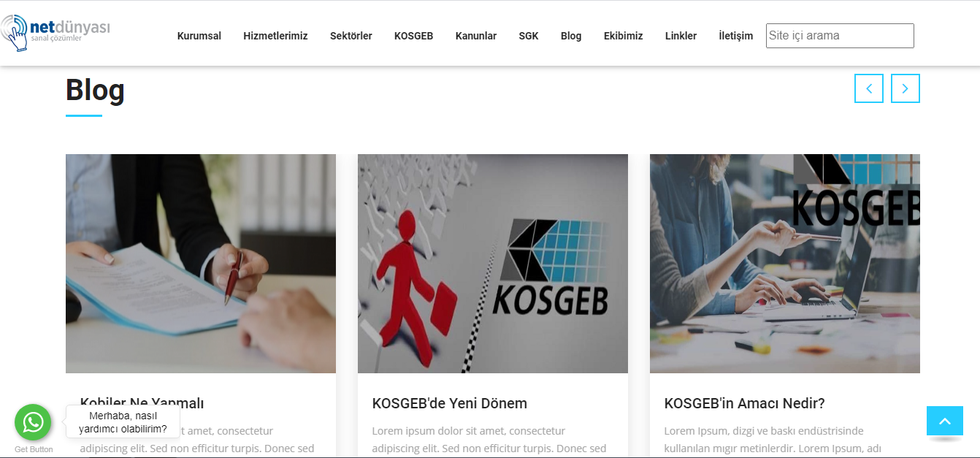
Task: Focus the Site içi arama search field
Action: pyautogui.click(x=840, y=36)
